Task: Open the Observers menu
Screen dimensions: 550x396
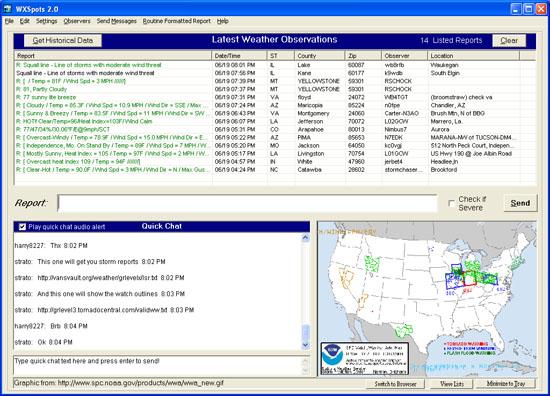Action: coord(77,21)
